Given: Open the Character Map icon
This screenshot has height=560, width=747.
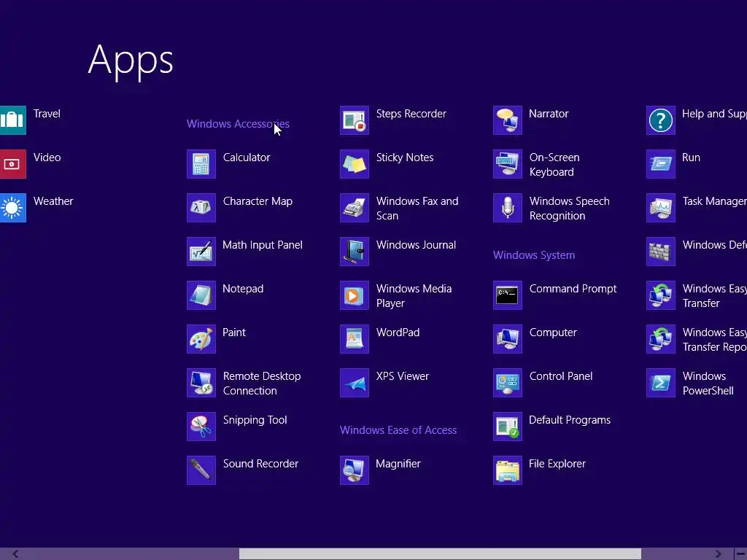Looking at the screenshot, I should pyautogui.click(x=201, y=208).
